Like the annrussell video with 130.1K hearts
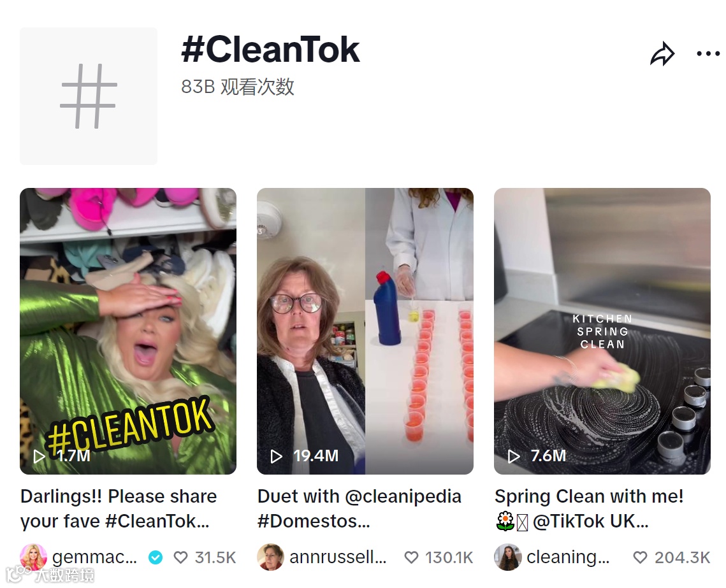726x588 pixels. point(411,557)
